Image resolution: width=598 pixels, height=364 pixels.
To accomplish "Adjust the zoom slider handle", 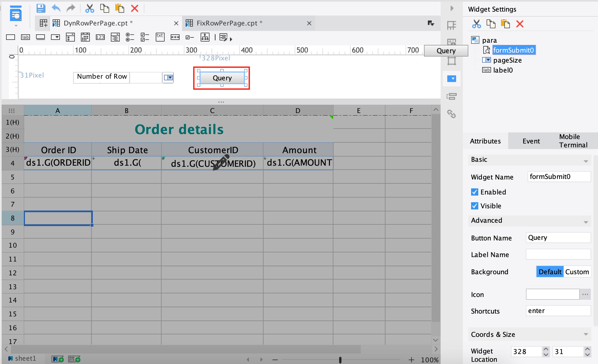I will pos(340,360).
